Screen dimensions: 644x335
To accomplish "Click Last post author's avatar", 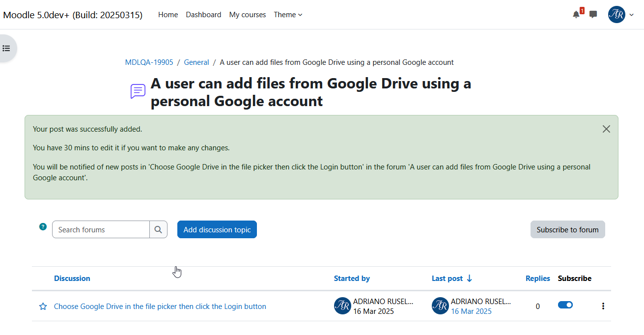I will coord(440,306).
